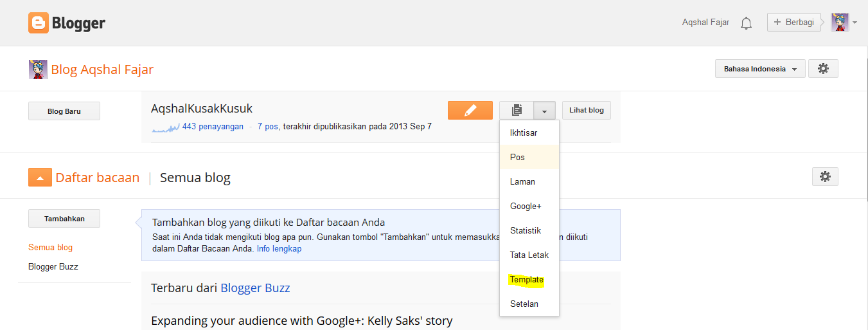868x330 pixels.
Task: Select Template in the dropdown menu
Action: 529,279
